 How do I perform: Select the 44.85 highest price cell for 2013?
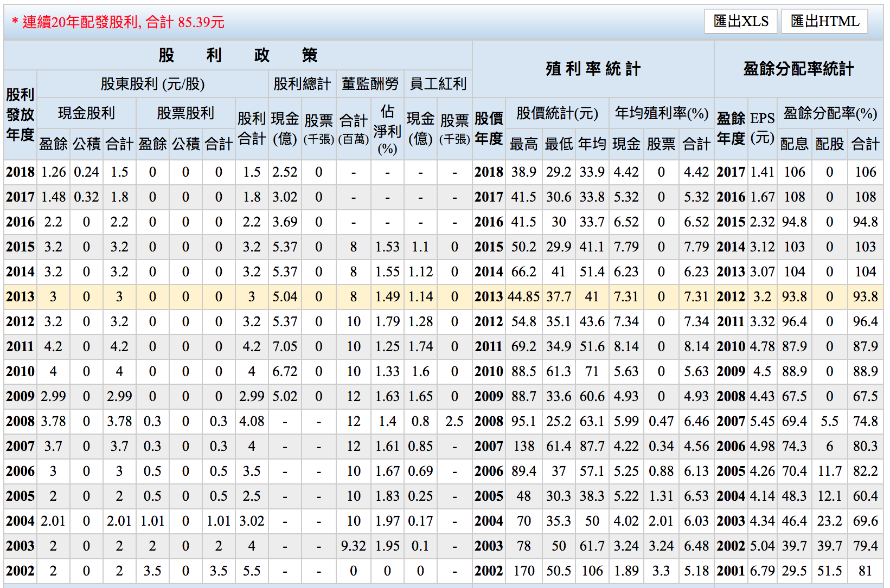coord(523,297)
